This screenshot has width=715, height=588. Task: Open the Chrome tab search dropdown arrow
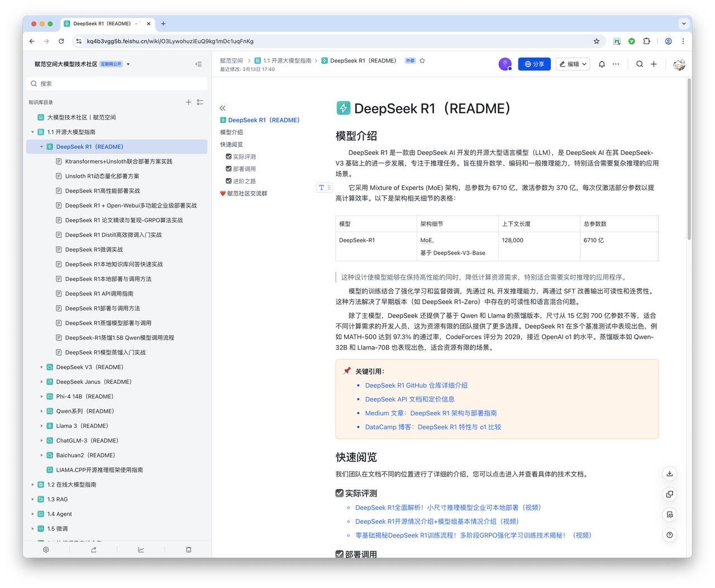point(683,24)
